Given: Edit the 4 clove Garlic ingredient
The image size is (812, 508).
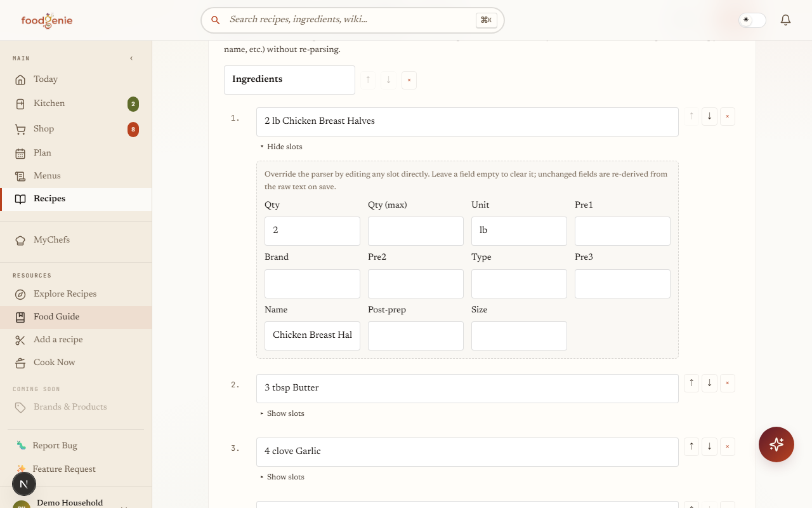Looking at the screenshot, I should 468,452.
